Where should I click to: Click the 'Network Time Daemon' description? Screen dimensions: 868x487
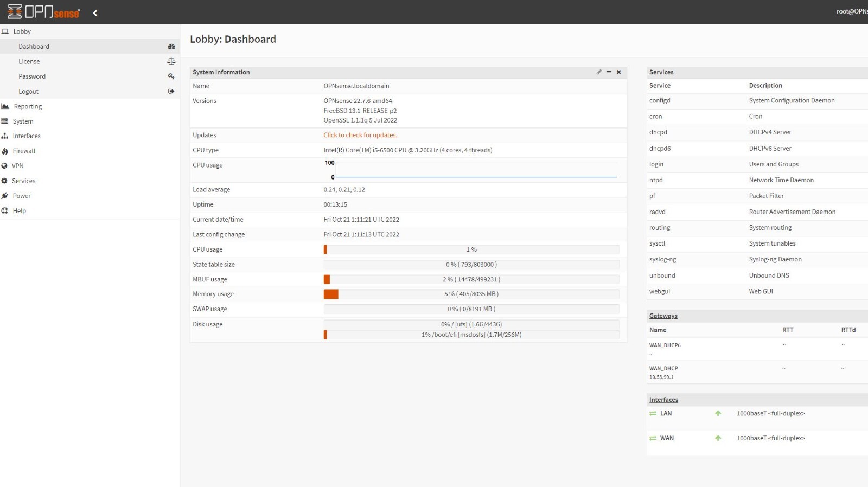(x=781, y=180)
